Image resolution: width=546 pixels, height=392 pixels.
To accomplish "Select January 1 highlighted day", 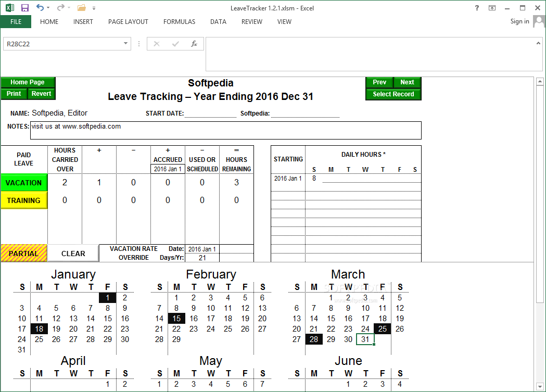I will (108, 298).
